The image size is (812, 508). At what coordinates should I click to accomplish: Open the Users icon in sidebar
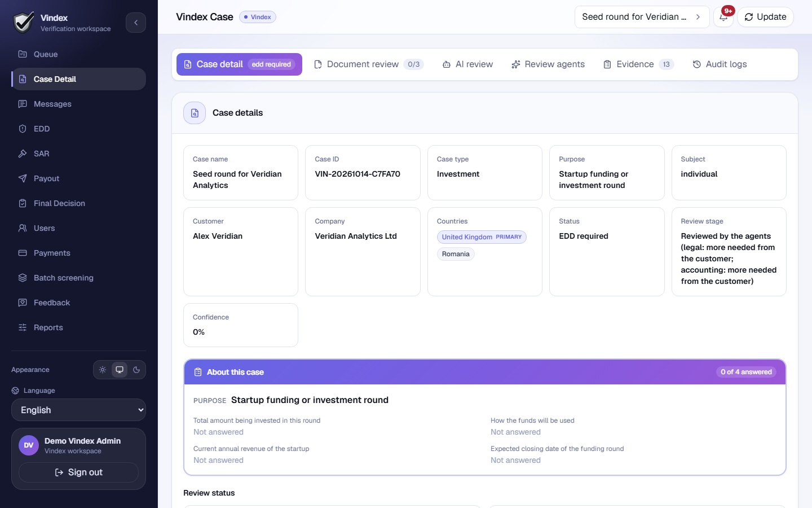click(x=23, y=228)
